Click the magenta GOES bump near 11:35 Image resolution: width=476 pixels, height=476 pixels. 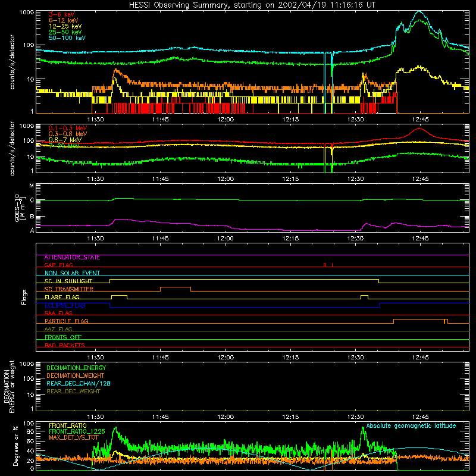point(120,219)
